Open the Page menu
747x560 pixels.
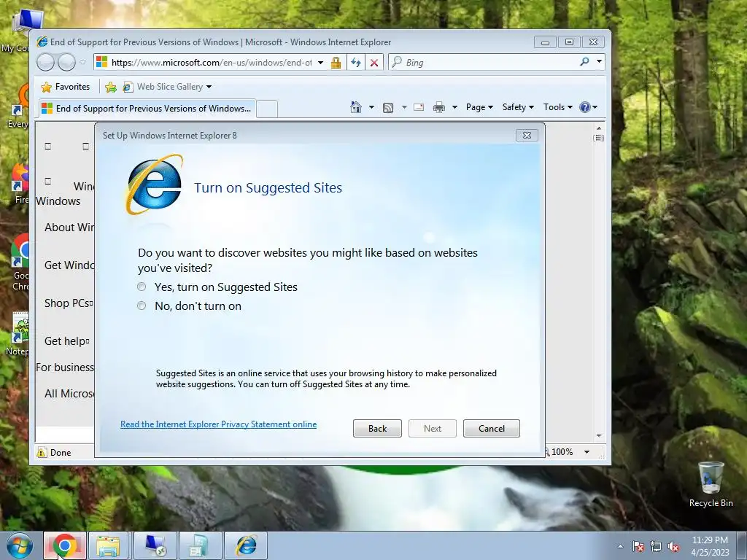(x=479, y=107)
